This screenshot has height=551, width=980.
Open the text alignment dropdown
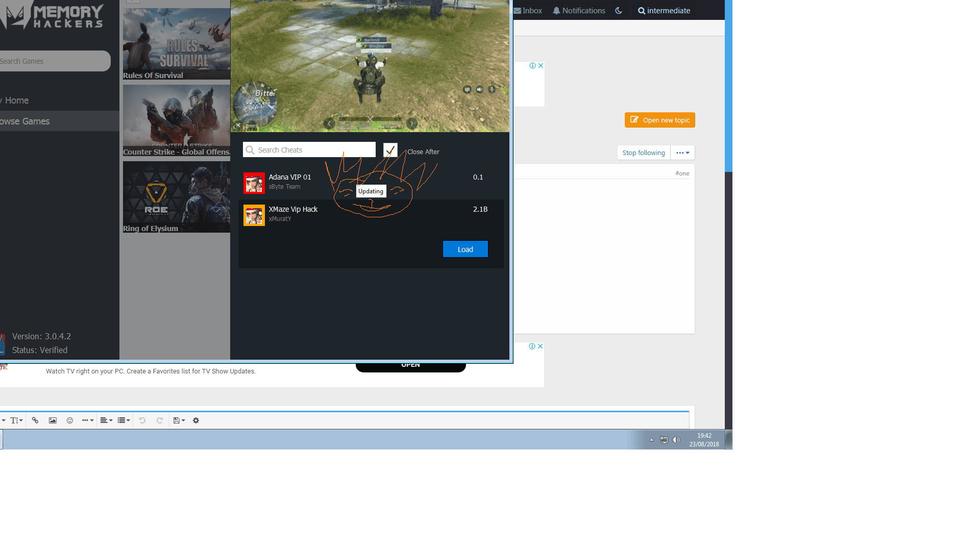(x=106, y=420)
